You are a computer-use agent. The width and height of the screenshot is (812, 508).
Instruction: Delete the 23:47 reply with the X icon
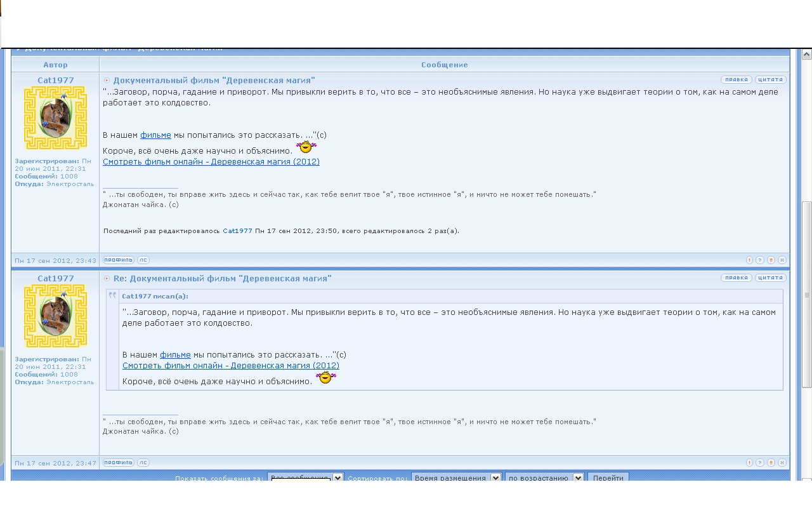pyautogui.click(x=782, y=463)
